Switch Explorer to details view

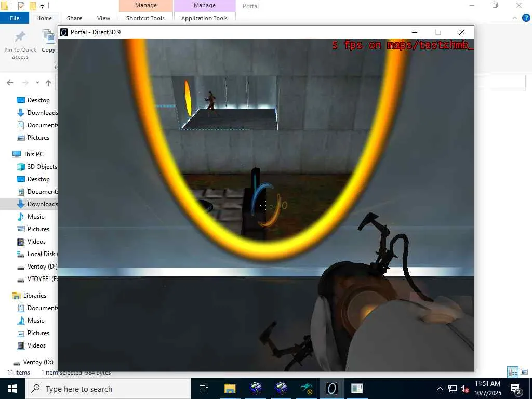[x=513, y=372]
